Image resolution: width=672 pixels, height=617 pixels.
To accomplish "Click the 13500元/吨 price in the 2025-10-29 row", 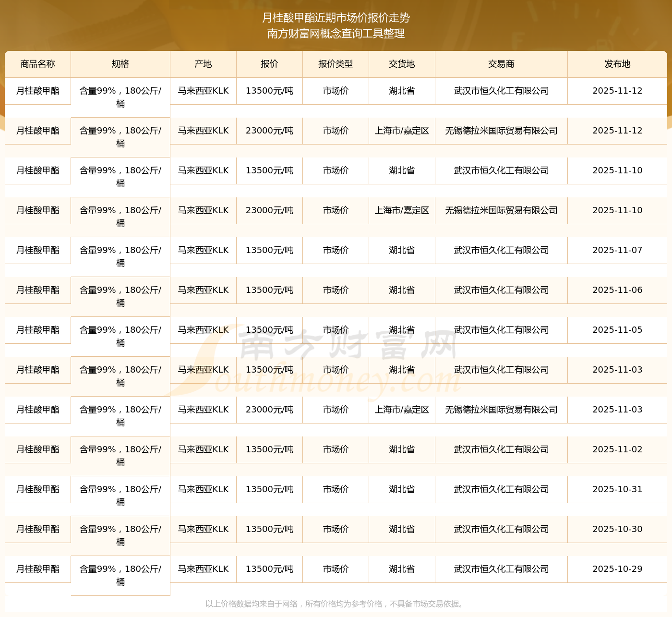I will (269, 569).
